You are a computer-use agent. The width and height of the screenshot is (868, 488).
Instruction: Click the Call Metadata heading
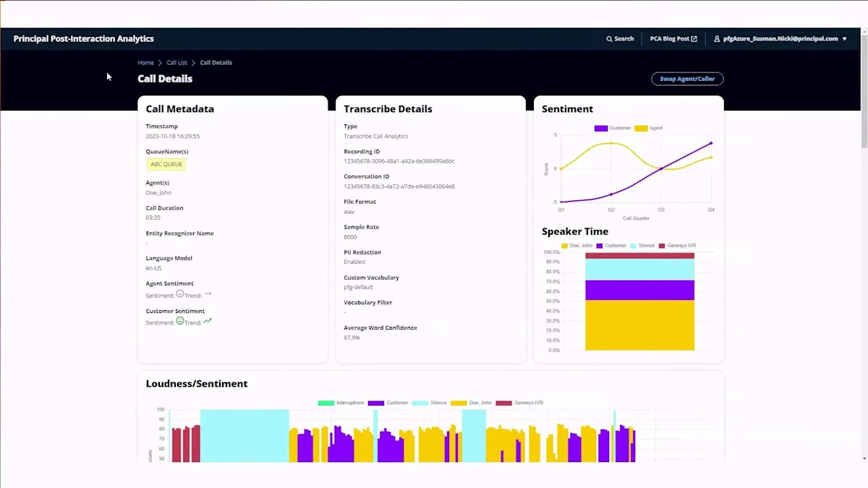[x=180, y=109]
